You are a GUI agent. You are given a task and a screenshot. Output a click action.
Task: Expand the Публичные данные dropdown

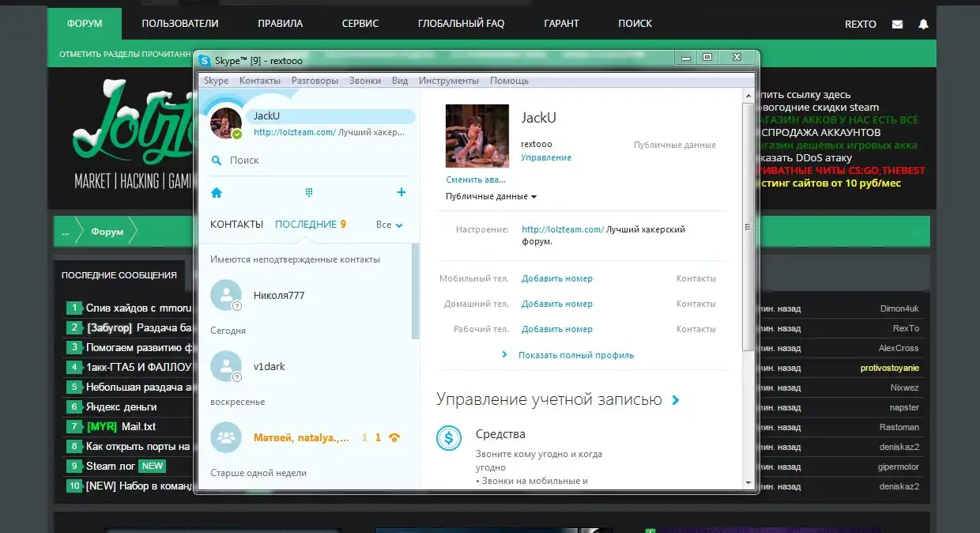[491, 196]
